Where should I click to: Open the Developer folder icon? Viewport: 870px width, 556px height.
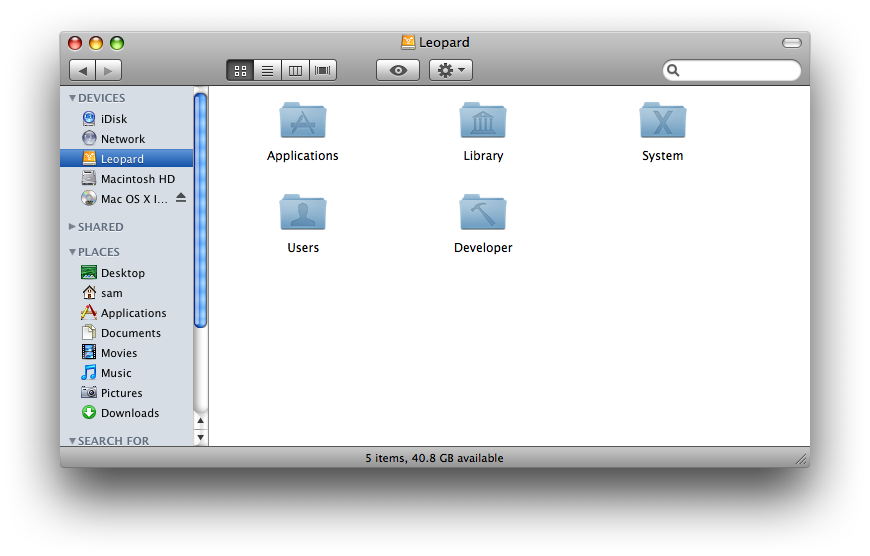click(483, 213)
